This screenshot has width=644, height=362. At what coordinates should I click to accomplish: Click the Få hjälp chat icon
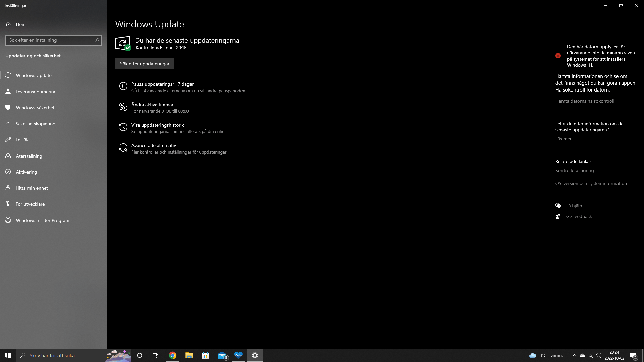coord(558,206)
